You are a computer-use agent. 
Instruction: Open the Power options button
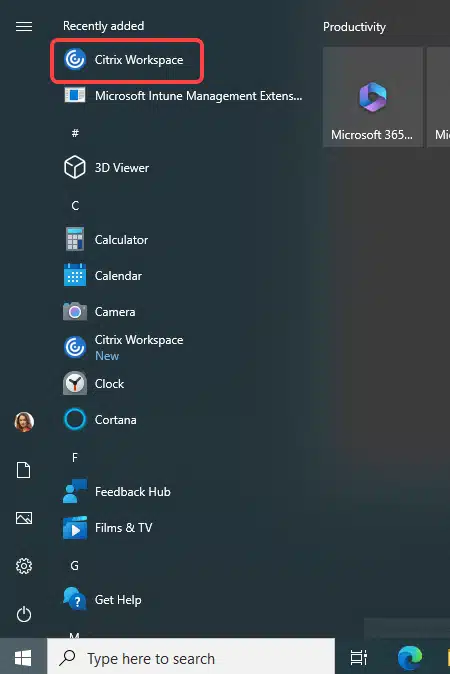[24, 614]
